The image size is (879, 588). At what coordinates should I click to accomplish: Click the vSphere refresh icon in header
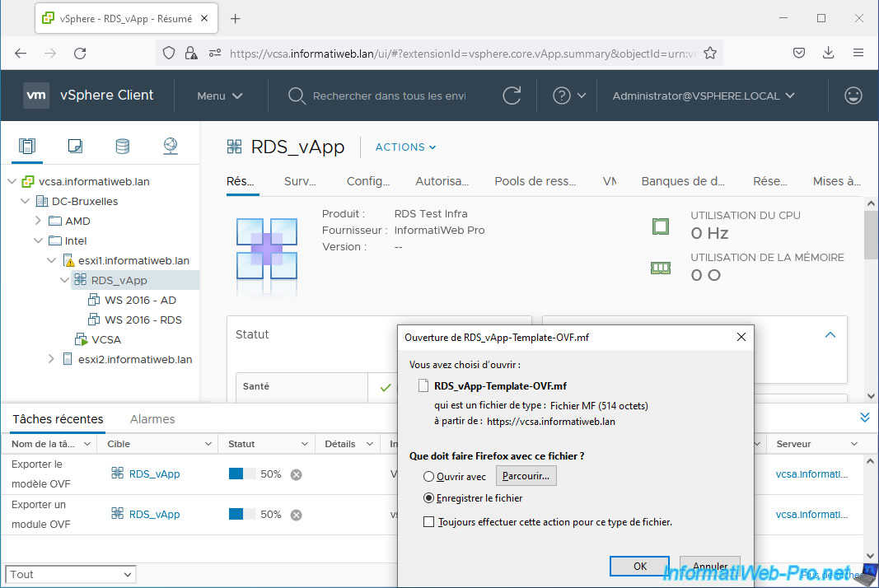click(512, 96)
